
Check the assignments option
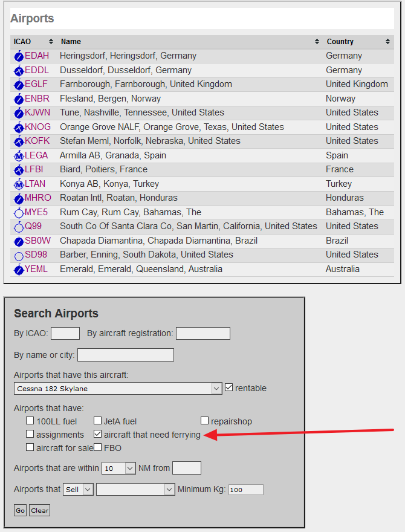click(30, 434)
